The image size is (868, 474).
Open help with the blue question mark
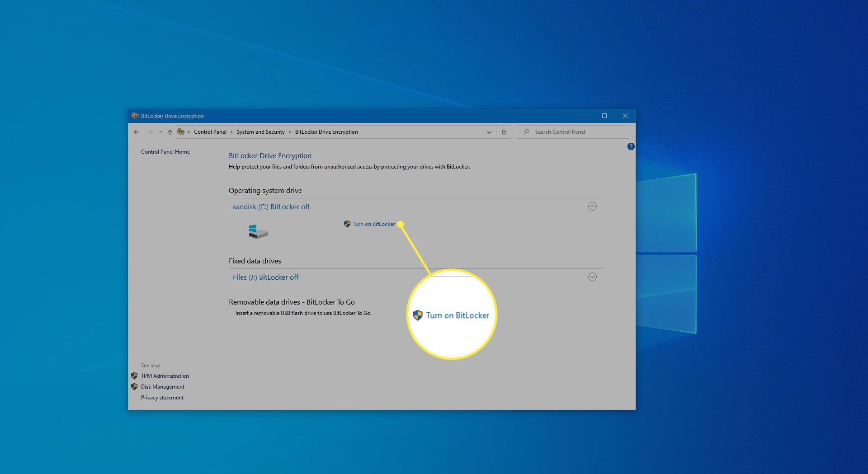631,146
